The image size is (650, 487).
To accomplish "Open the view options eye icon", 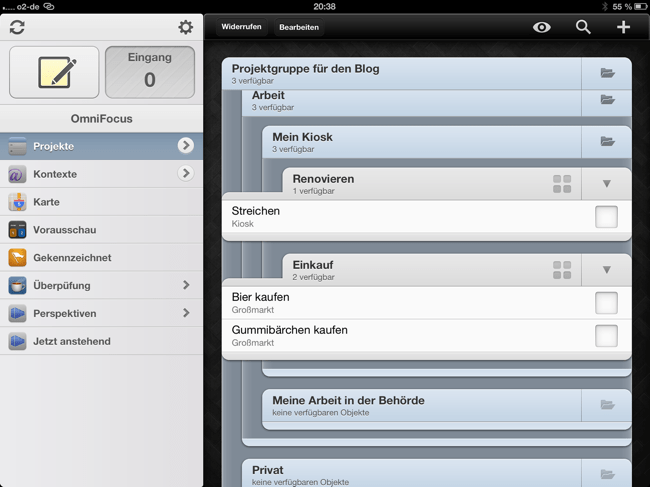I will pyautogui.click(x=541, y=27).
